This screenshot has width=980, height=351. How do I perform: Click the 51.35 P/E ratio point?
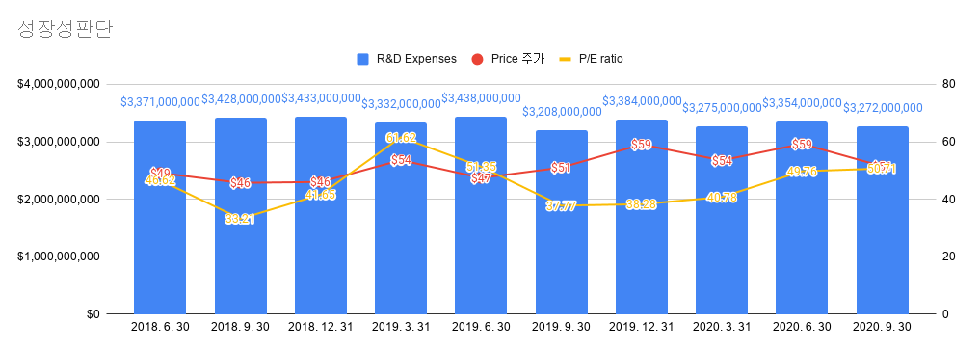(x=481, y=167)
